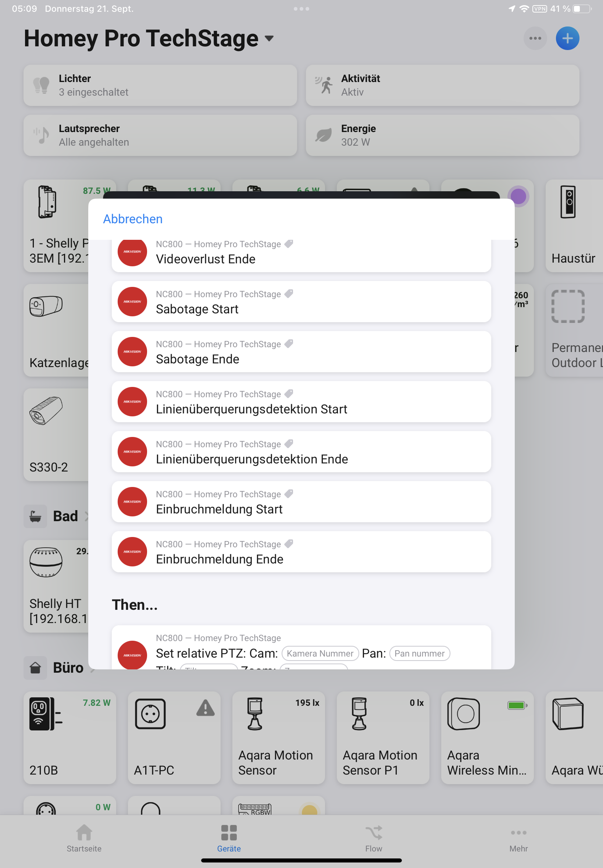Select Einbruchmeldung Start trigger
This screenshot has width=603, height=868.
pos(301,501)
